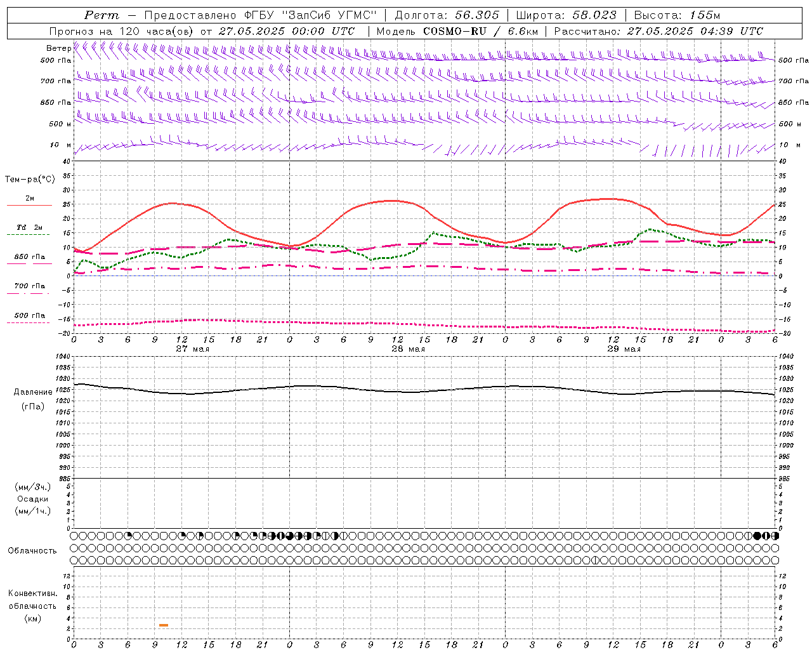This screenshot has height=650, width=812.
Task: Click the "29 мая" date label
Action: 624,349
